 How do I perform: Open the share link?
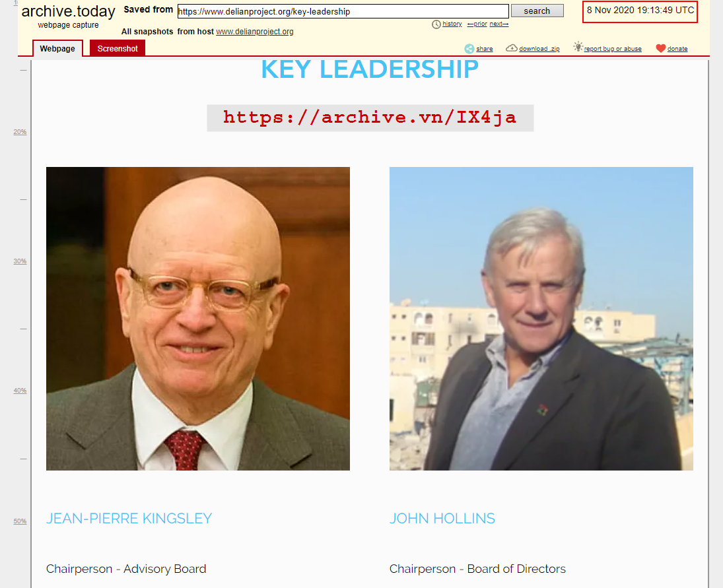click(484, 49)
